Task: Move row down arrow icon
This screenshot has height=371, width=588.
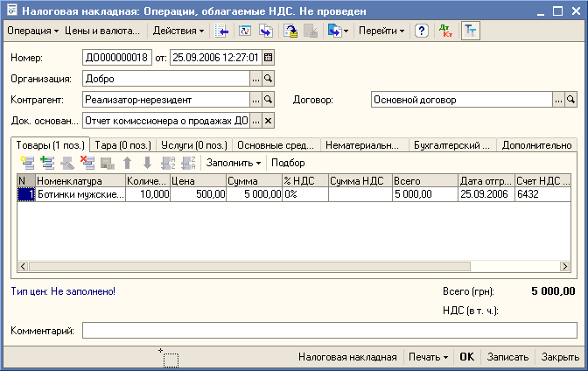Action: pyautogui.click(x=147, y=163)
